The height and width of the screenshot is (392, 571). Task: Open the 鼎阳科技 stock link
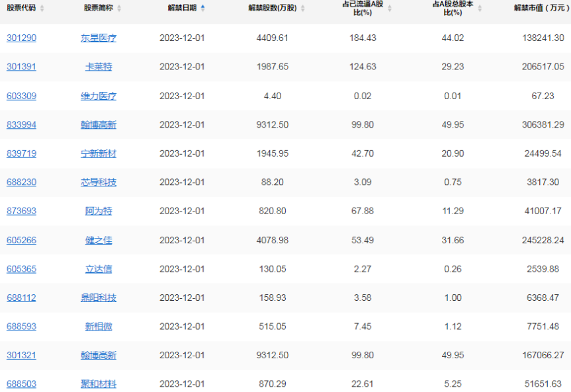pyautogui.click(x=99, y=297)
